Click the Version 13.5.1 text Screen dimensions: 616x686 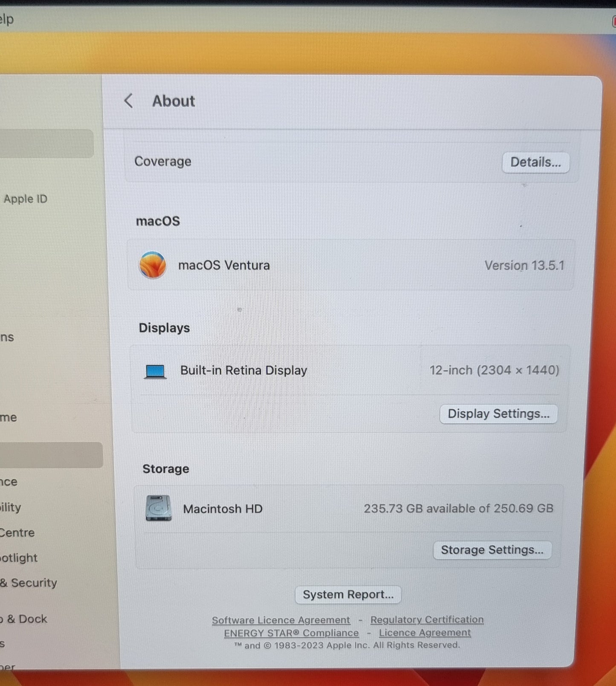524,266
